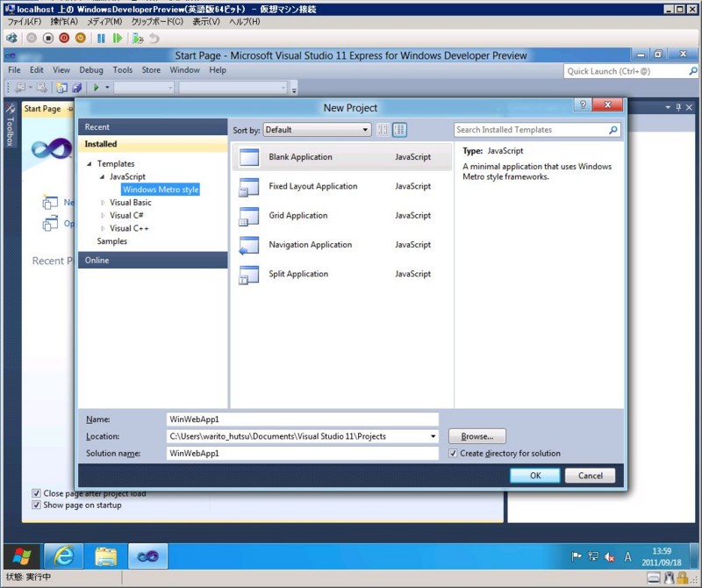Open Internet Explorer from taskbar

[x=63, y=556]
